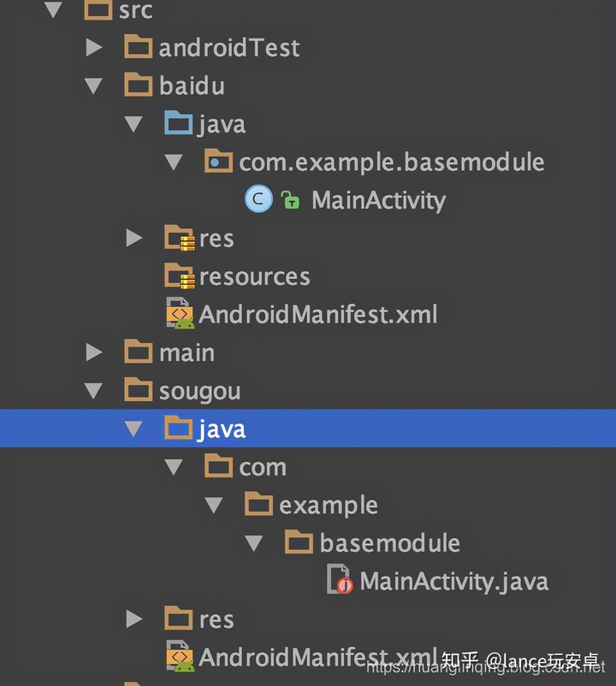Click the baidu AndroidManifest.xml file icon
This screenshot has height=686, width=616.
click(180, 313)
